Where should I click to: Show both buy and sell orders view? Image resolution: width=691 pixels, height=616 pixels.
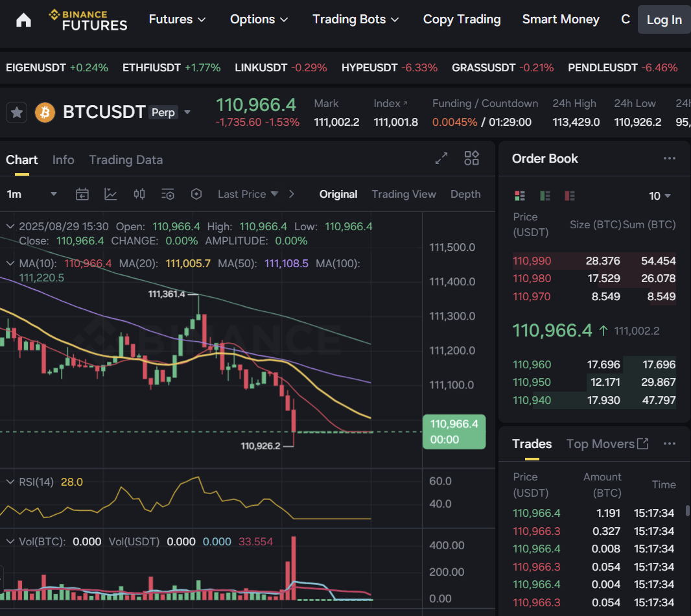point(519,196)
